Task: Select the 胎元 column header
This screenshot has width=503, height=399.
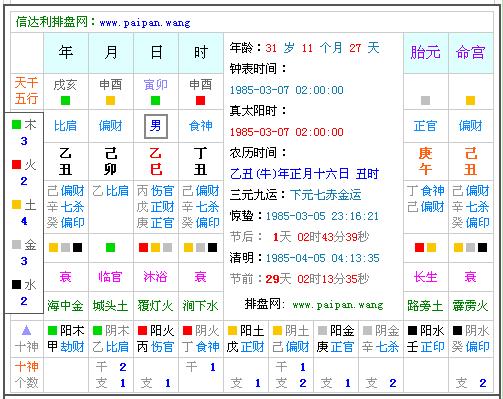Action: 426,53
